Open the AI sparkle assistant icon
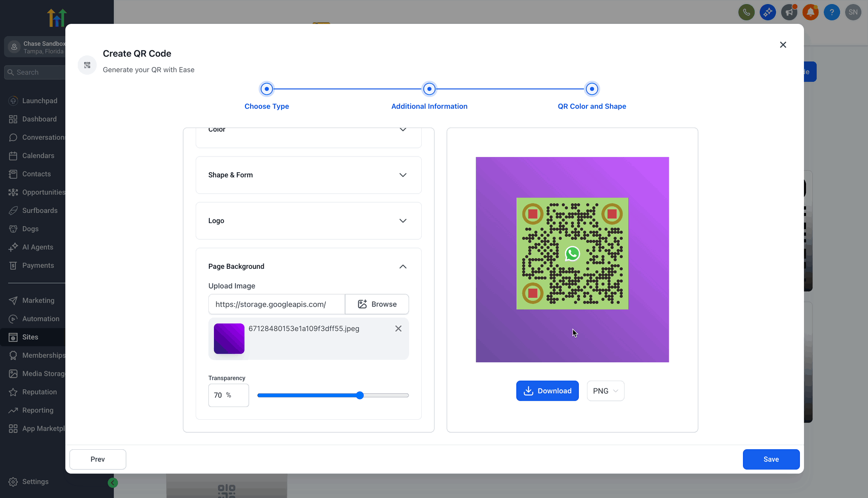The image size is (868, 498). [767, 12]
